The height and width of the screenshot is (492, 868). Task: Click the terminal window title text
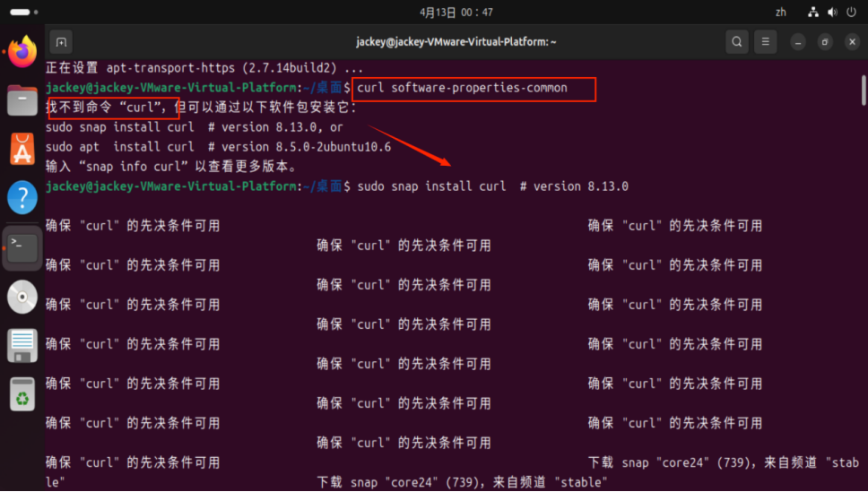tap(456, 42)
